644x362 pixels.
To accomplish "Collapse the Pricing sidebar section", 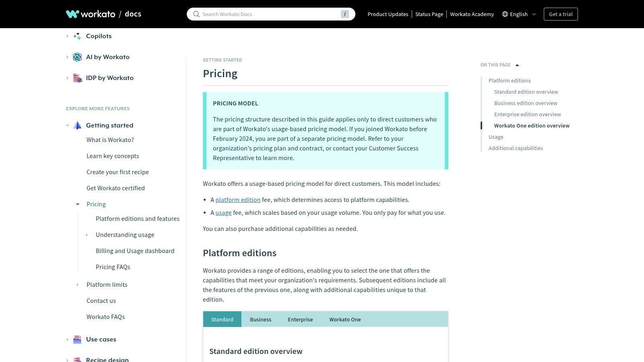I will 77,204.
